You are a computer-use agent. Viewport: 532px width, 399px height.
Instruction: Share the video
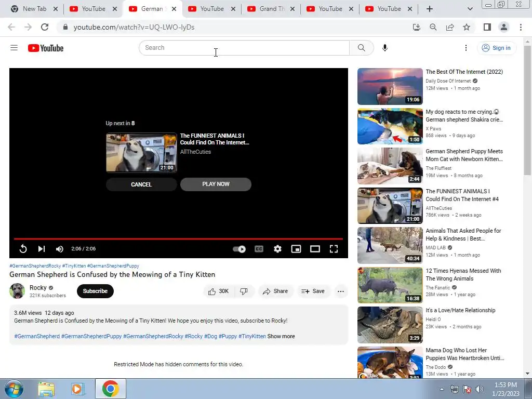coord(275,291)
